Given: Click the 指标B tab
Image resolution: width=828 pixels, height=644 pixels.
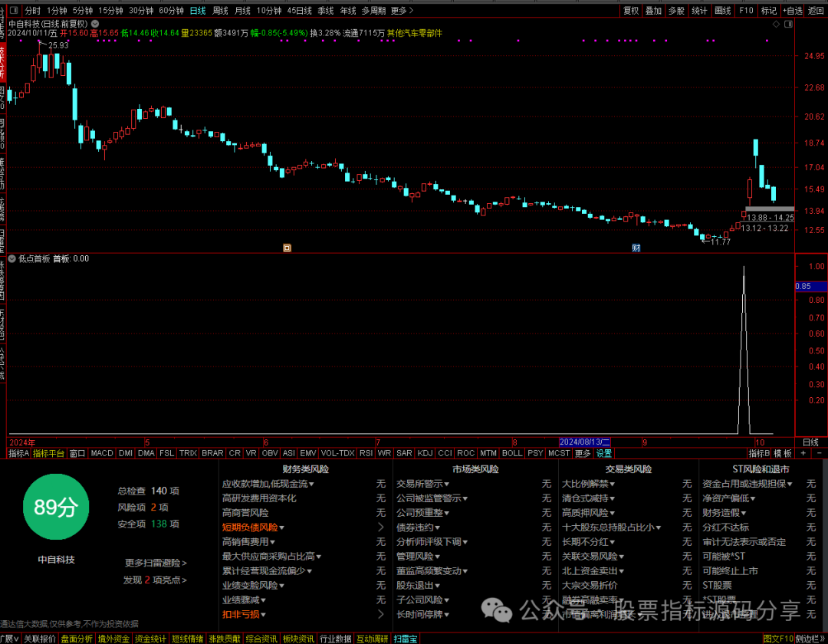Looking at the screenshot, I should tap(759, 453).
